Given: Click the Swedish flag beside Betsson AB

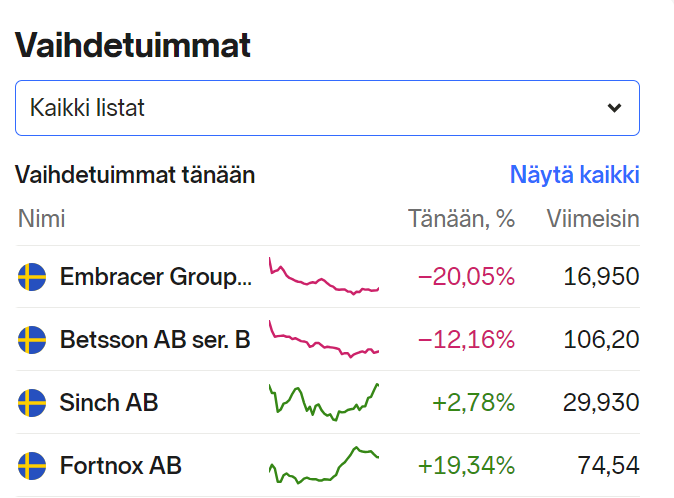Looking at the screenshot, I should pyautogui.click(x=32, y=340).
